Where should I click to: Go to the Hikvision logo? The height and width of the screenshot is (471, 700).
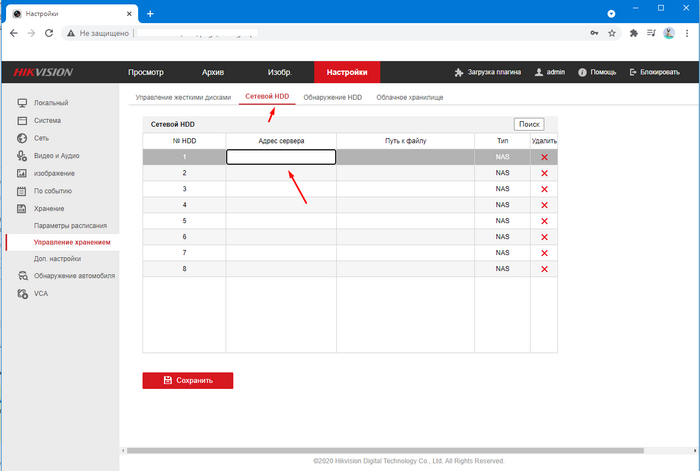click(x=43, y=72)
